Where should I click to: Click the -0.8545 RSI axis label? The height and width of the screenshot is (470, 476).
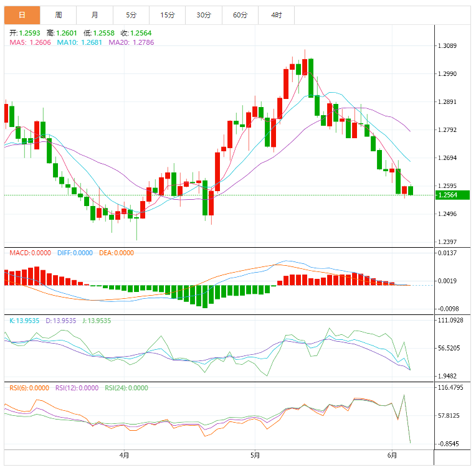click(x=448, y=444)
